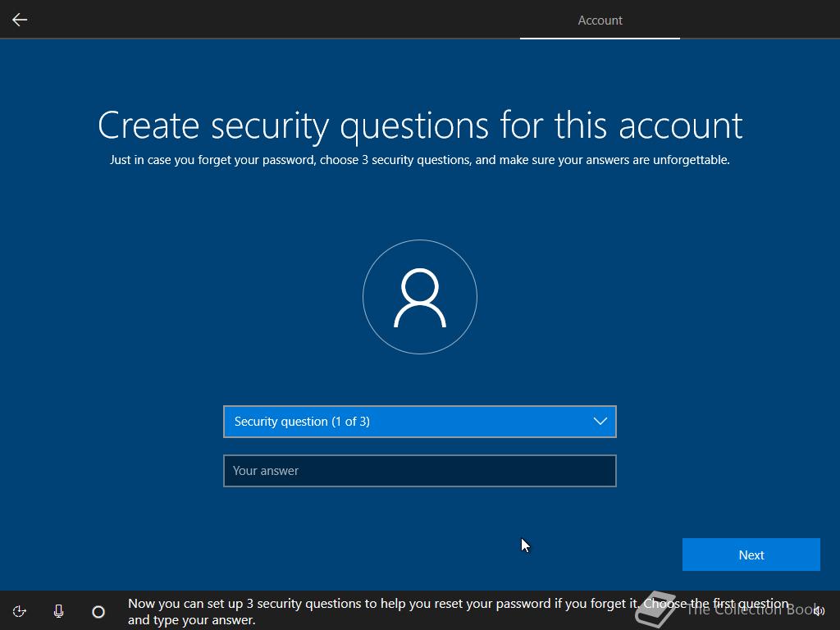Toggle the microphone icon in bottom bar

click(x=58, y=611)
